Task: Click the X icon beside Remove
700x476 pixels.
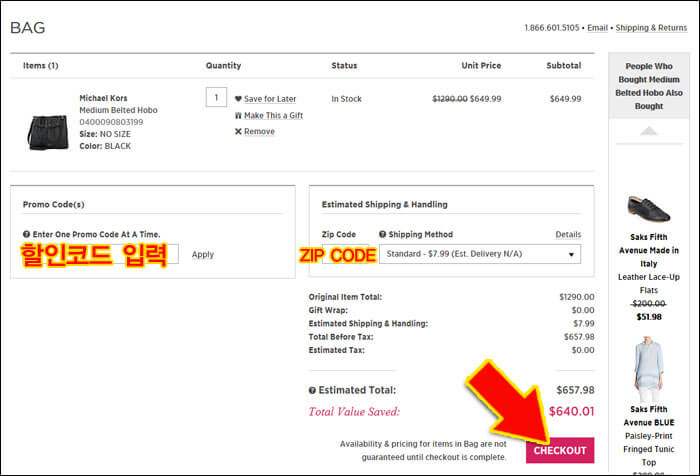Action: (x=238, y=131)
